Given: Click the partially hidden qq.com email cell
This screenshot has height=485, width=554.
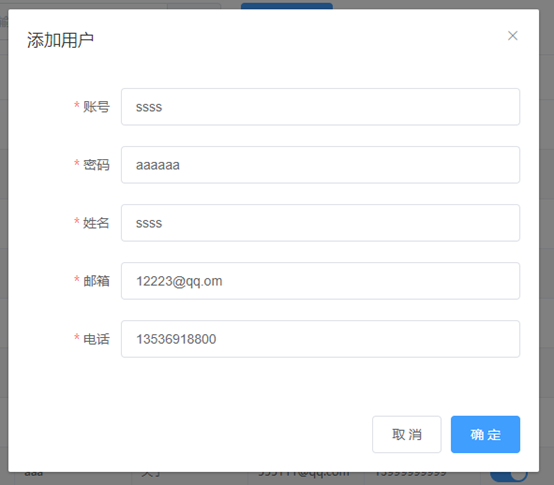Looking at the screenshot, I should (304, 474).
